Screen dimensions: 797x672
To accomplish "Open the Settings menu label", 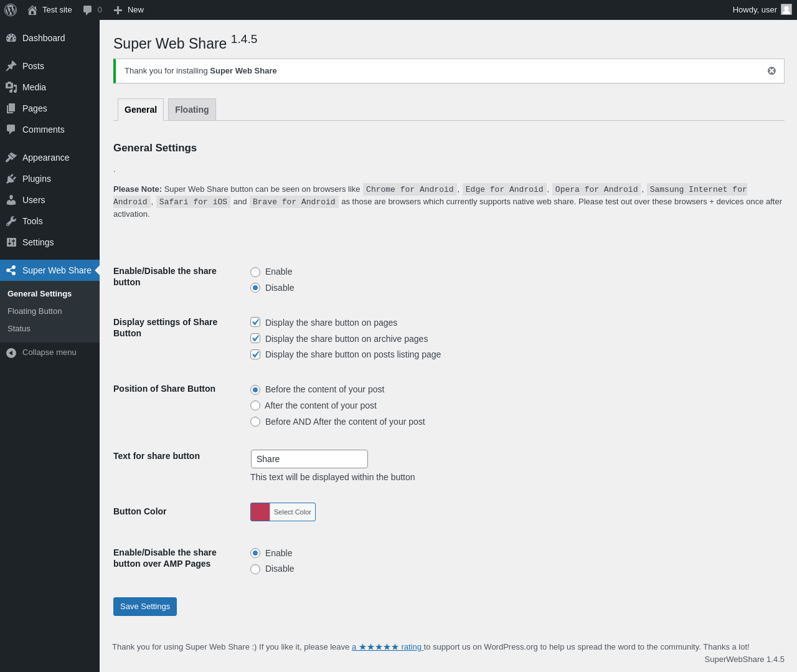I will [x=38, y=242].
